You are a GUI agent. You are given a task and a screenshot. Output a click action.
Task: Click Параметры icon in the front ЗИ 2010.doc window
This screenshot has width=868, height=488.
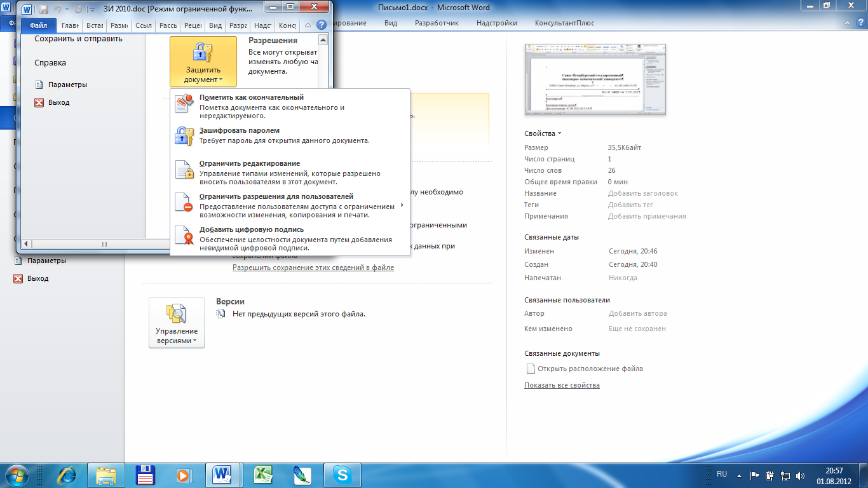coord(39,85)
